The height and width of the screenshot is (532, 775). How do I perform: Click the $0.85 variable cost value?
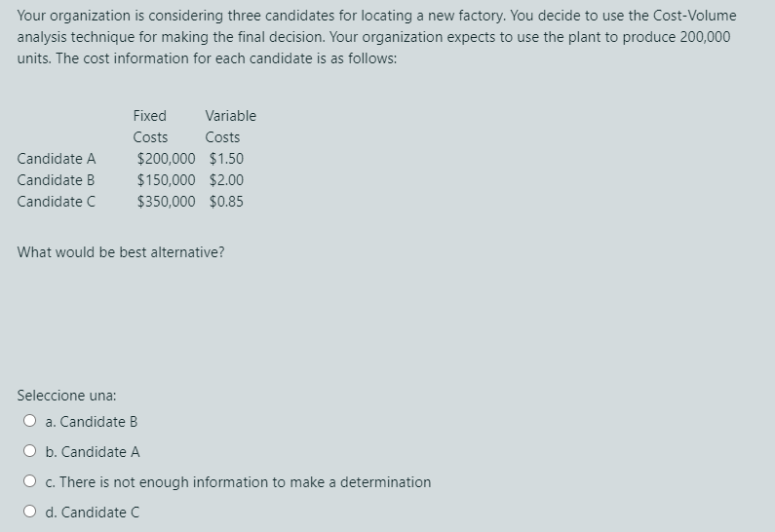[x=226, y=202]
